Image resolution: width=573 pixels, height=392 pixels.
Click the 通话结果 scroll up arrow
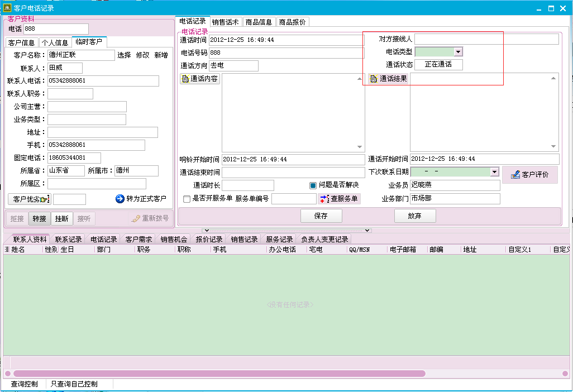point(553,78)
